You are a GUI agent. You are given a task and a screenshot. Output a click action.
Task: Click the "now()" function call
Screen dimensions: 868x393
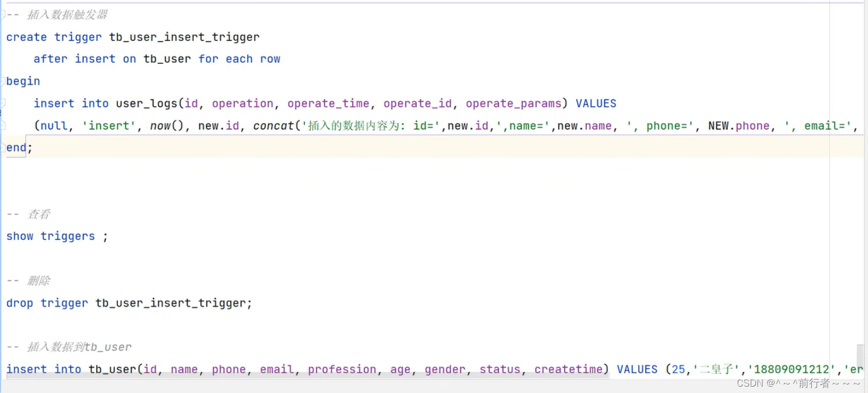(x=167, y=126)
